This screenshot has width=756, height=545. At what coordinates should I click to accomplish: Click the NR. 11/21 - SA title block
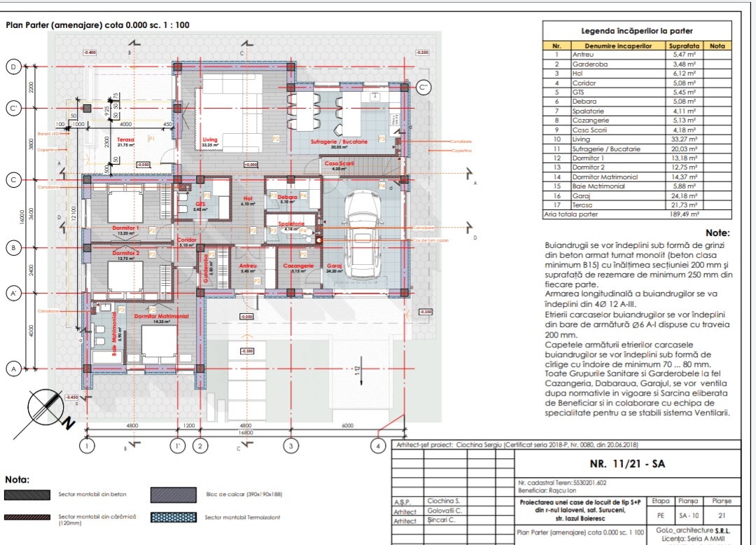click(627, 463)
